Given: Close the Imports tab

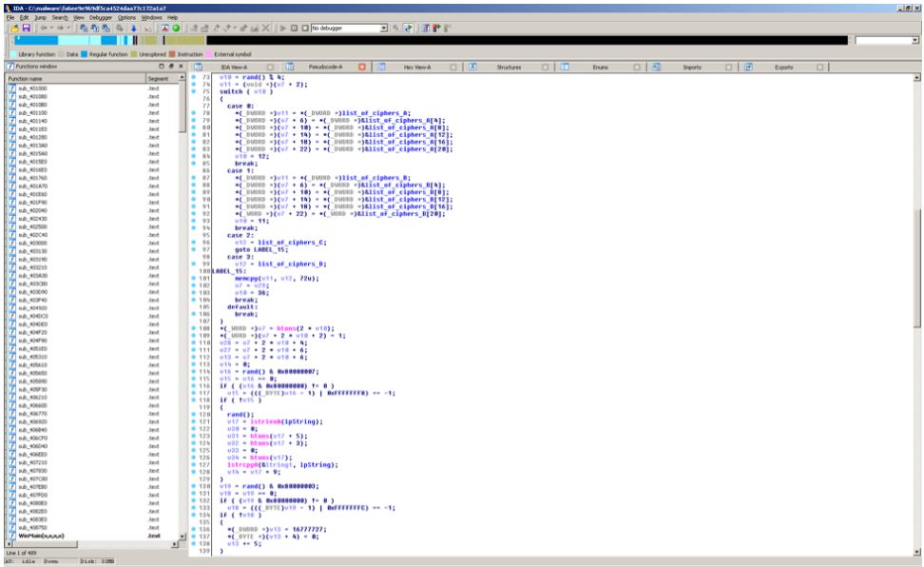Looking at the screenshot, I should point(729,67).
